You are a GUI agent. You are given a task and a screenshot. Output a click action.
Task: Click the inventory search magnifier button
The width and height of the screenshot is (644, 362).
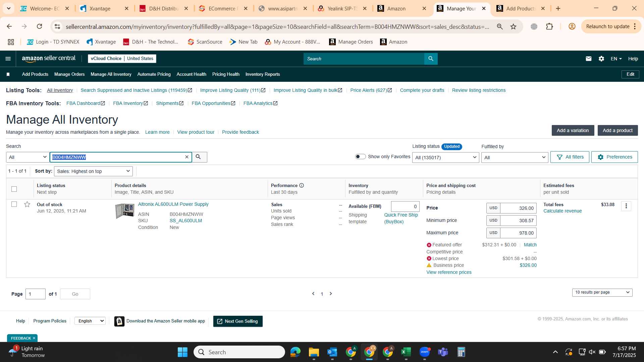click(x=198, y=157)
